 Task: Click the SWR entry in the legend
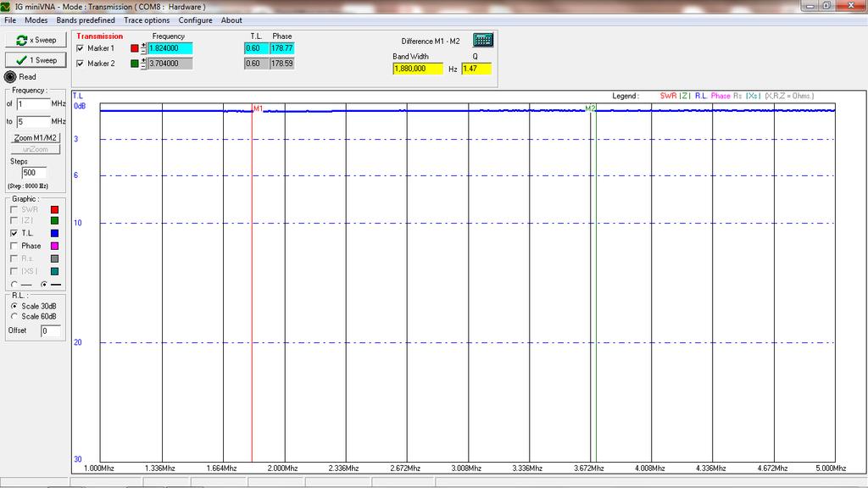point(668,97)
